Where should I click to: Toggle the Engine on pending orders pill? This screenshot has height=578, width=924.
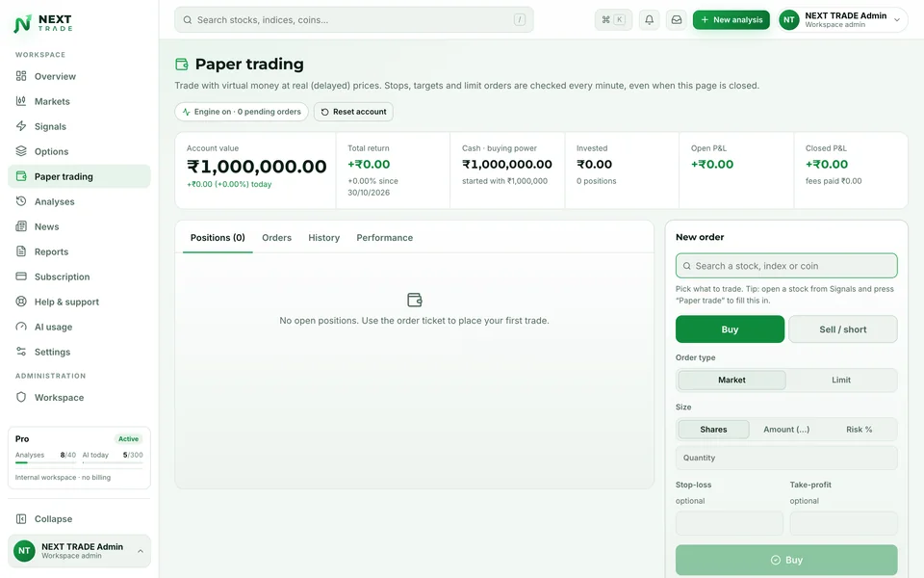(x=242, y=112)
